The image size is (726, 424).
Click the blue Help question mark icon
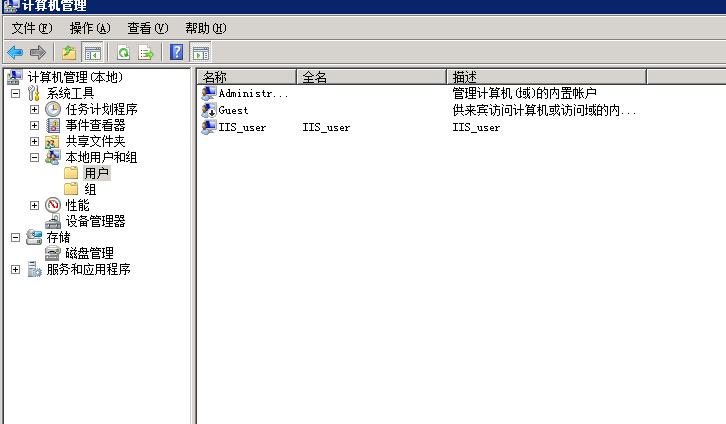177,52
